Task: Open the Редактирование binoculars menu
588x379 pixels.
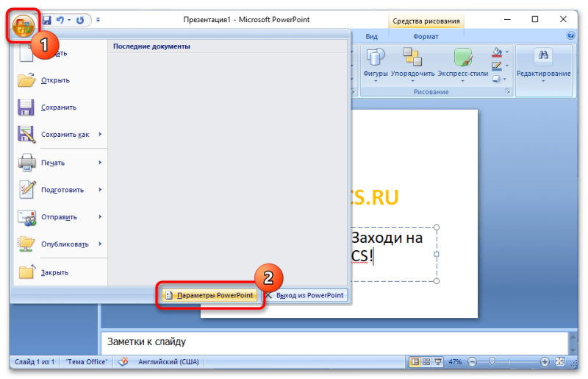Action: [543, 64]
